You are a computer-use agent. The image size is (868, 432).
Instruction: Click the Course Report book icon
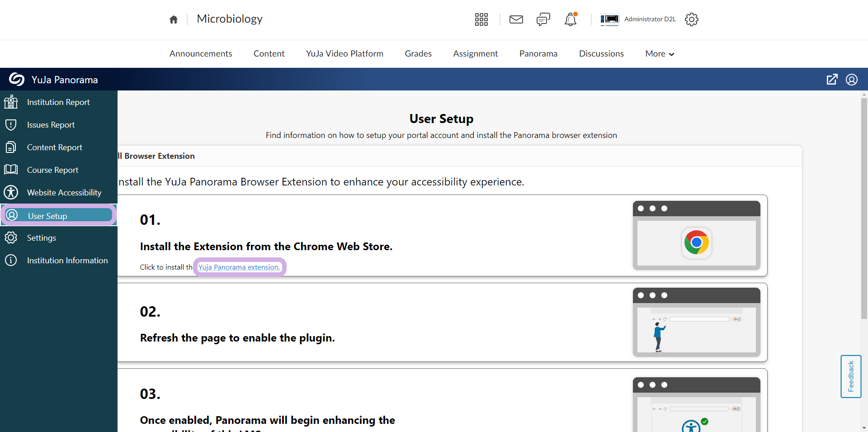(x=11, y=170)
